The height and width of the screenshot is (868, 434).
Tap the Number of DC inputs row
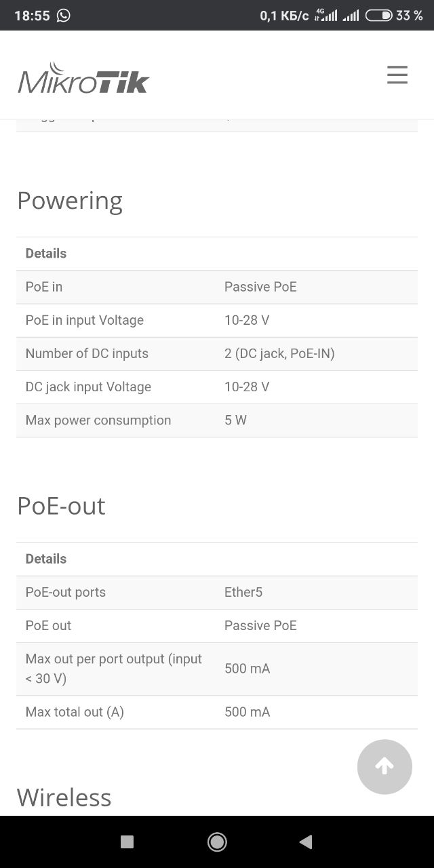point(217,353)
